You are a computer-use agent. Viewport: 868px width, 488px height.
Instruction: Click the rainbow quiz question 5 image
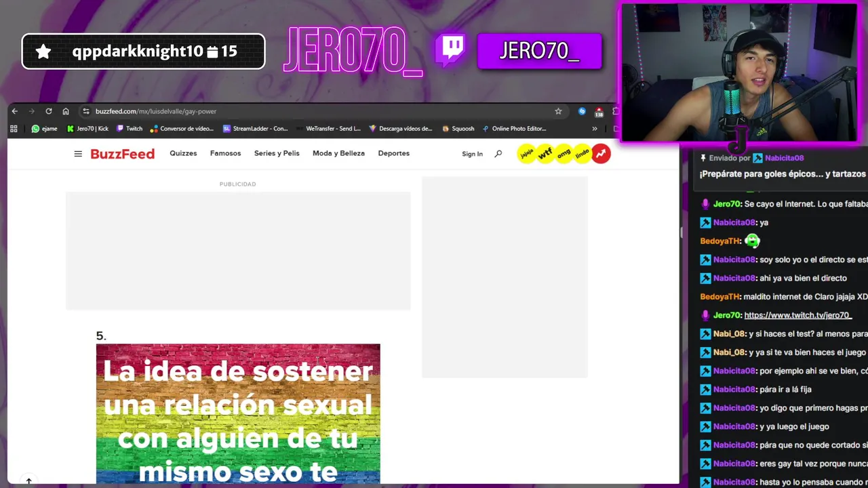[x=238, y=413]
